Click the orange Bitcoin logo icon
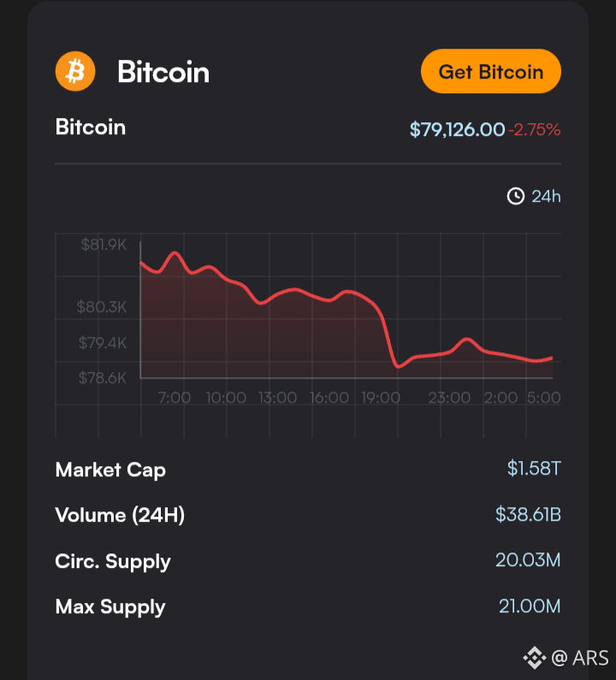This screenshot has height=680, width=616. [75, 71]
